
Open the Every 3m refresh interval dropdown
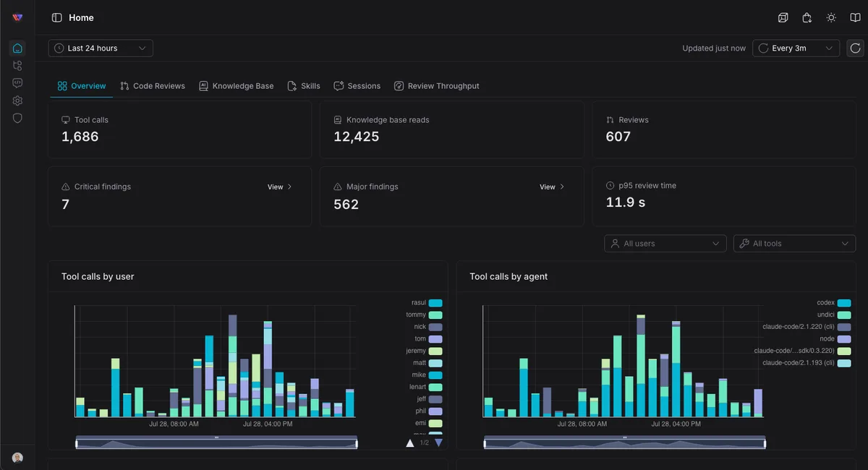[x=796, y=48]
